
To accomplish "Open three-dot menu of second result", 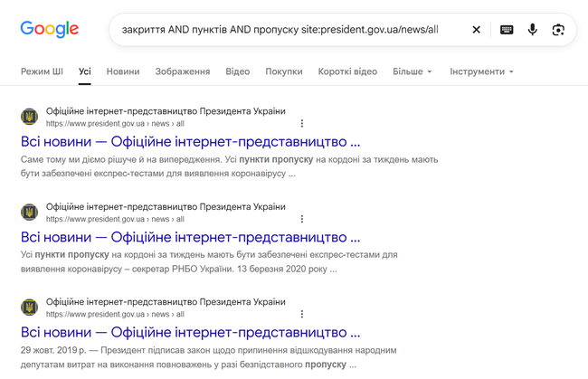I will coord(302,219).
